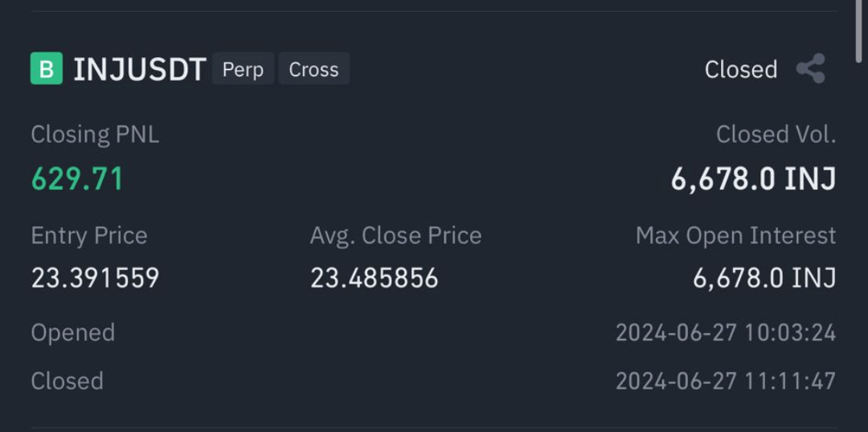Select the Cross margin tag

click(x=314, y=69)
